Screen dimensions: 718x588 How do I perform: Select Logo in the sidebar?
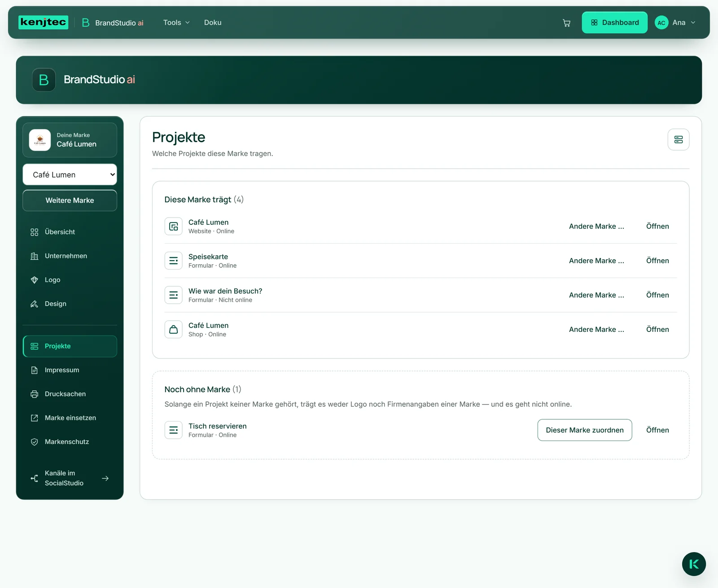[x=70, y=280]
